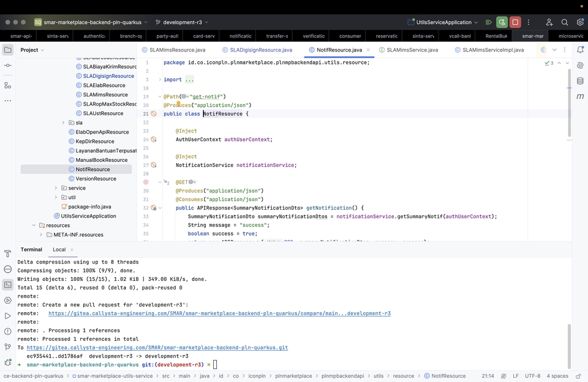The height and width of the screenshot is (382, 588).
Task: Open editor tab options kebab menu
Action: (x=565, y=50)
